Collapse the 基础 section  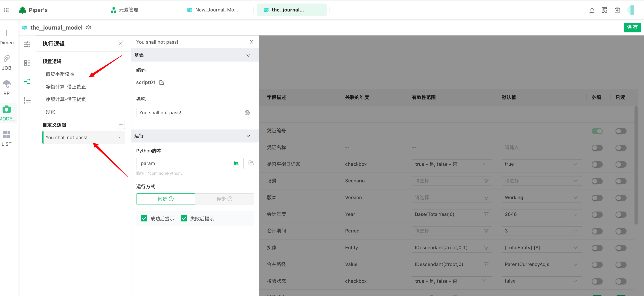(x=248, y=55)
